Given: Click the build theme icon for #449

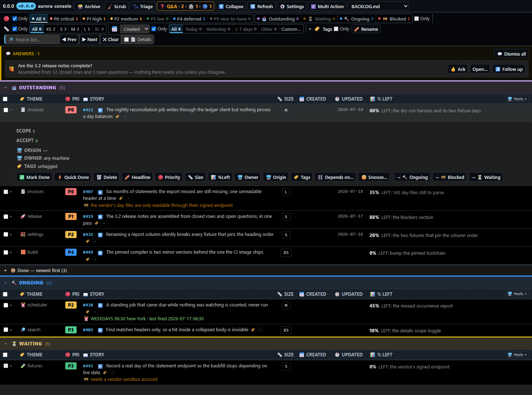Looking at the screenshot, I should click(23, 252).
